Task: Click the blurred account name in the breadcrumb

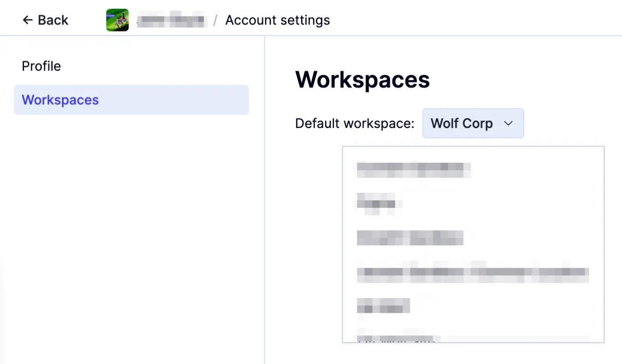Action: coord(172,20)
